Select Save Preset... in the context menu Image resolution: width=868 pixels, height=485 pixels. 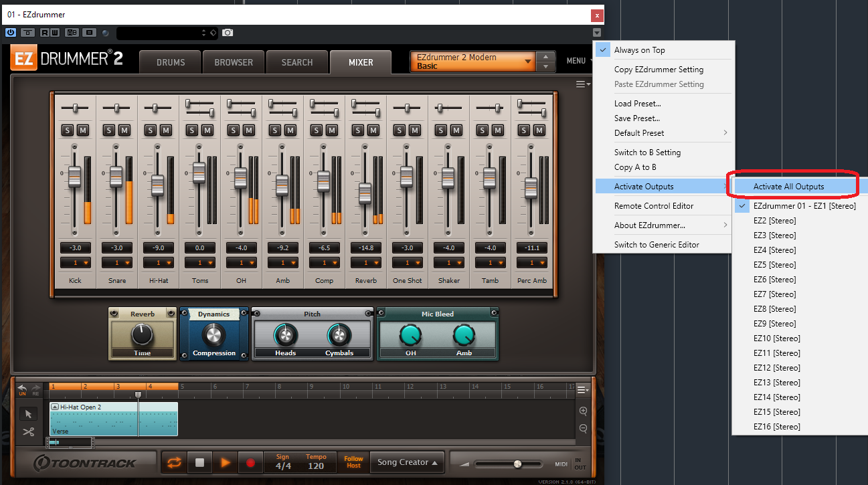(636, 118)
